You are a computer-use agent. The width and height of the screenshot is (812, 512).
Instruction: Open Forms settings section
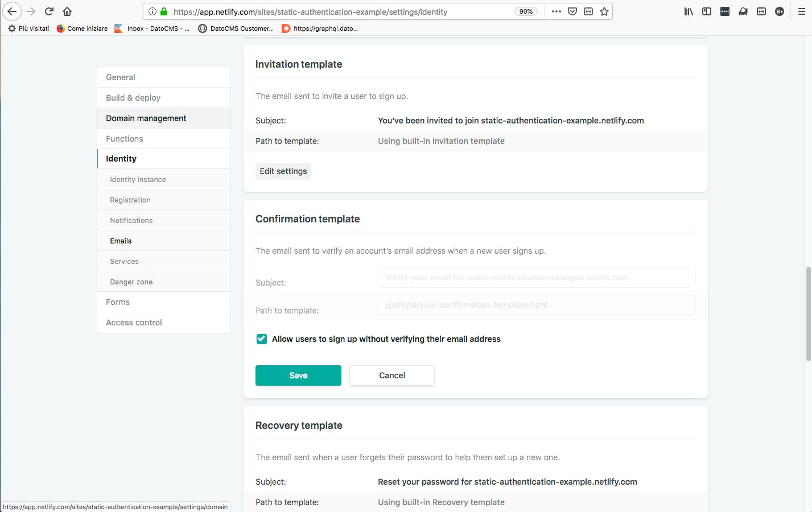tap(164, 302)
